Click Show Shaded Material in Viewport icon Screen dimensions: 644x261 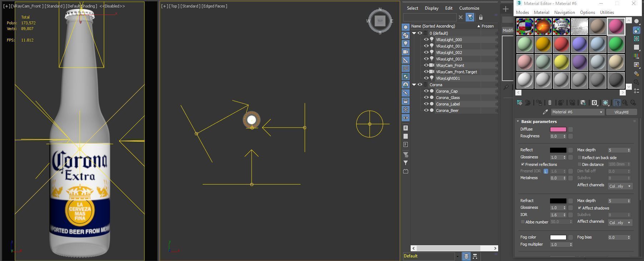pos(605,103)
